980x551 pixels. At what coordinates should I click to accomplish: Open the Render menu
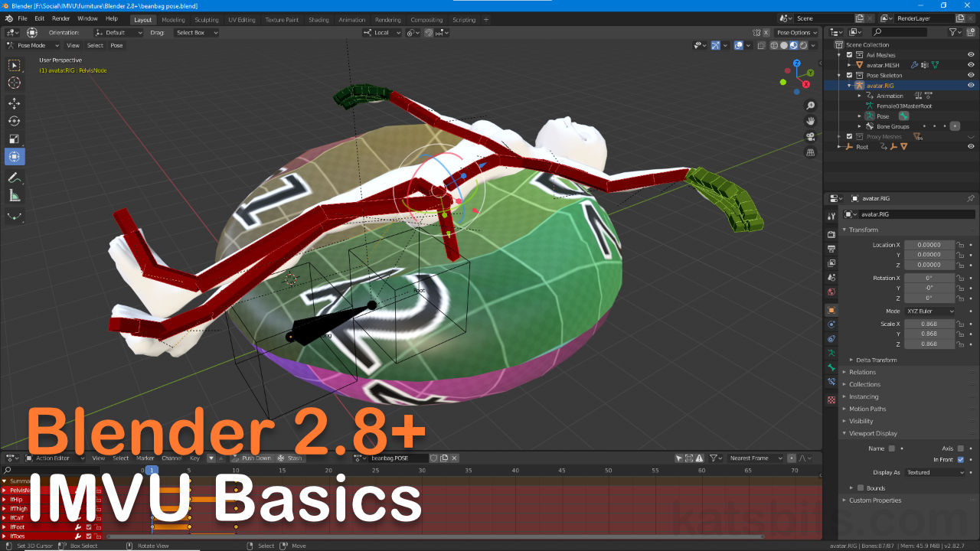(x=61, y=18)
